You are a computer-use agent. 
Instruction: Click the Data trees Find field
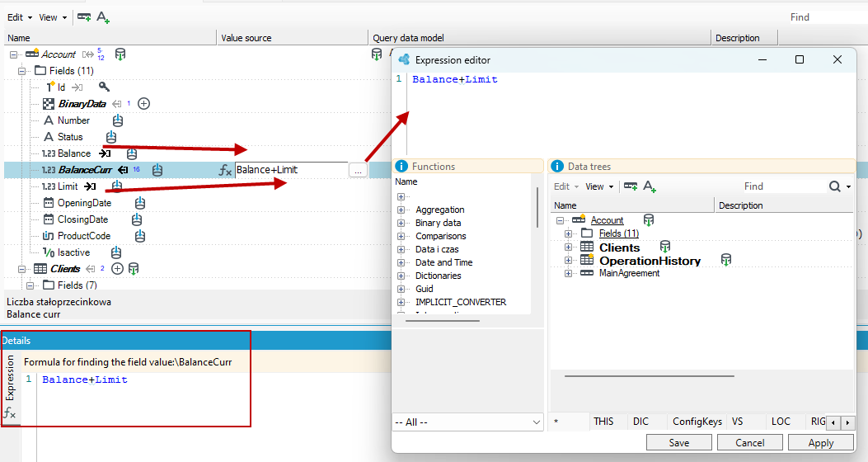(783, 186)
